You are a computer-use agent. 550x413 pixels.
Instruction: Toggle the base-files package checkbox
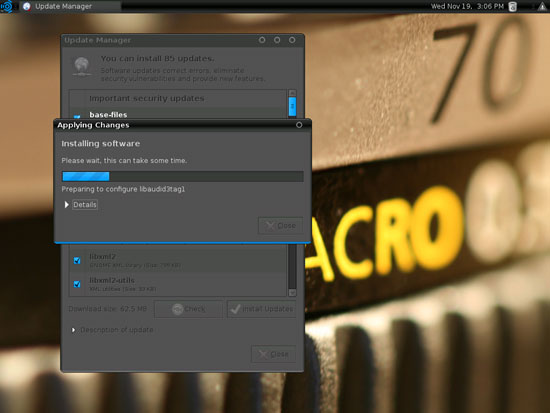click(x=77, y=116)
